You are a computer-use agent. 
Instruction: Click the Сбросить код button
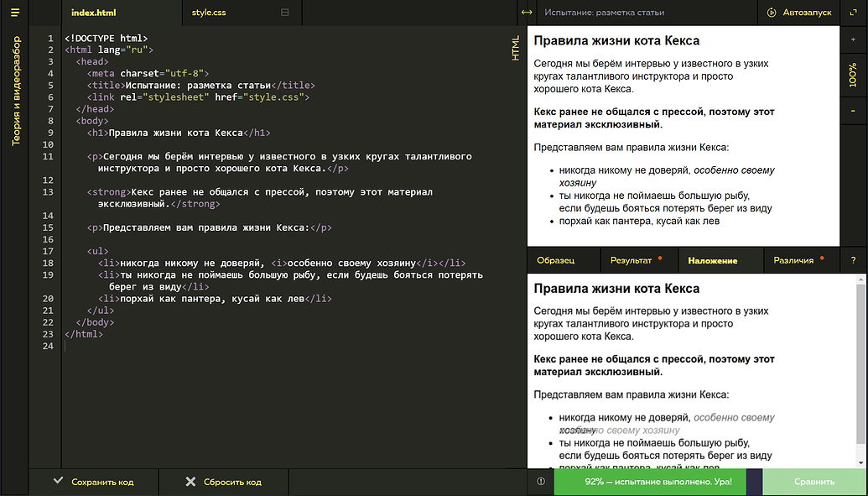pos(223,482)
